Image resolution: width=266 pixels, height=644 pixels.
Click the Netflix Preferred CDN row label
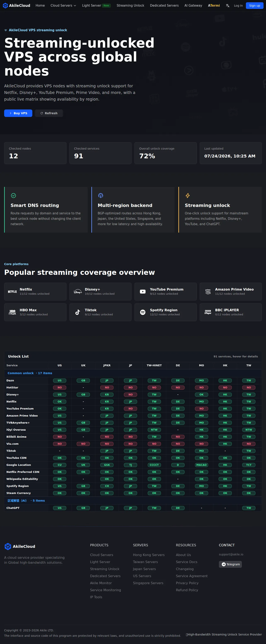[x=23, y=472]
